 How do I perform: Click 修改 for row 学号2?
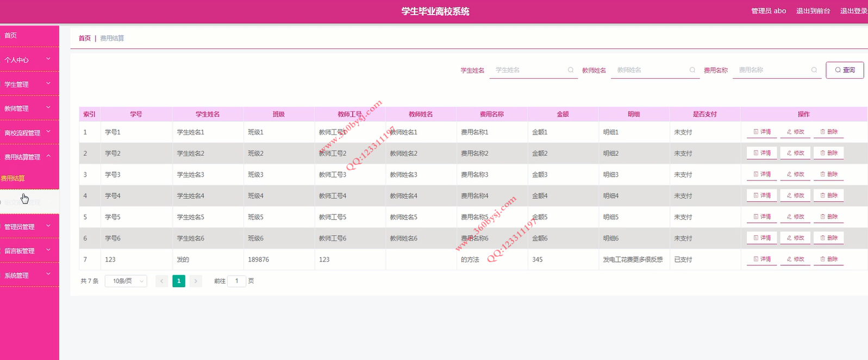click(795, 153)
